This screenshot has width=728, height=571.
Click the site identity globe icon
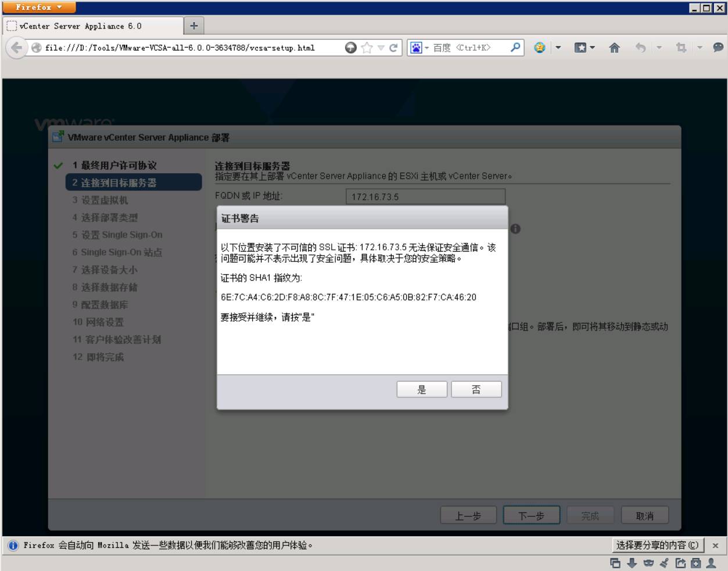click(36, 48)
